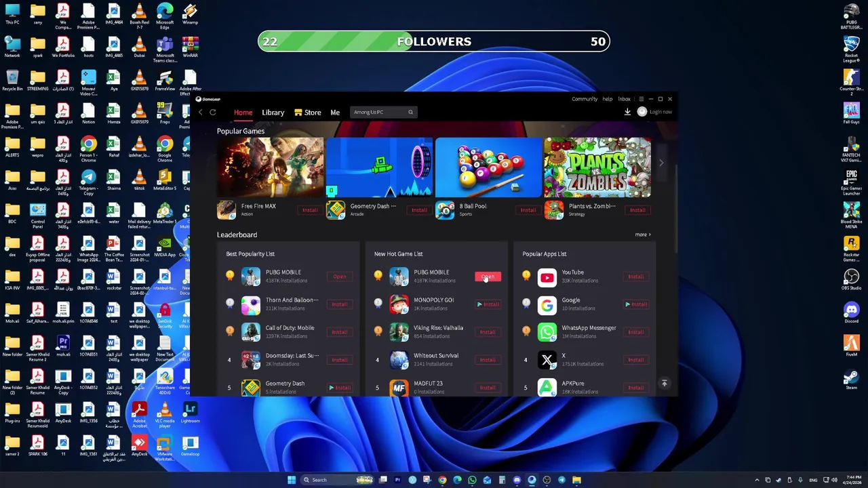Install Free Fire MAX

[310, 210]
